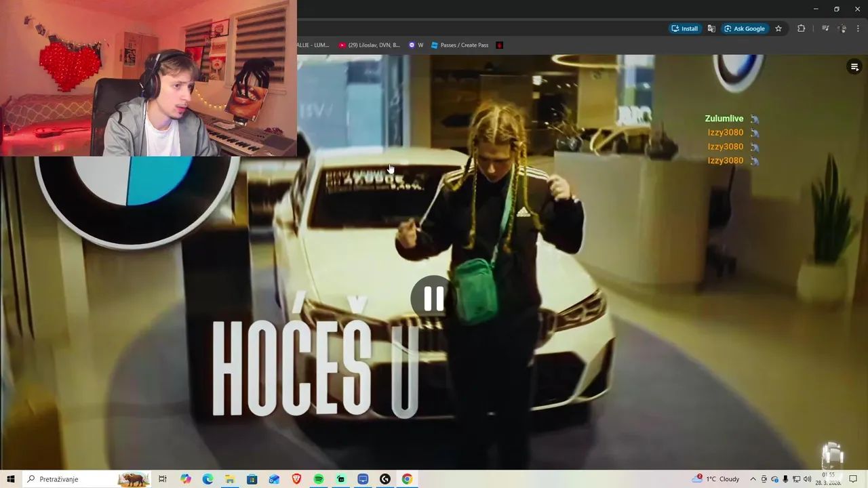Open the media controls icon in Chrome toolbar
868x488 pixels.
click(825, 28)
